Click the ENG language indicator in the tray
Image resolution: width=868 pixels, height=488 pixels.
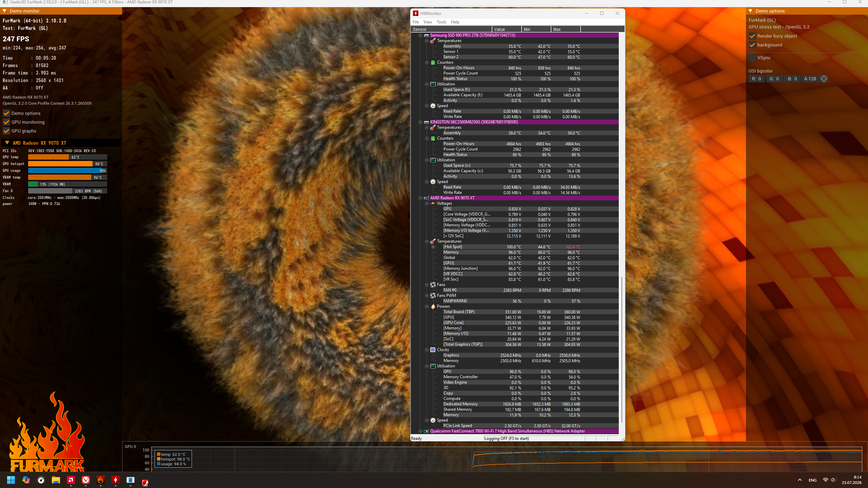point(812,480)
